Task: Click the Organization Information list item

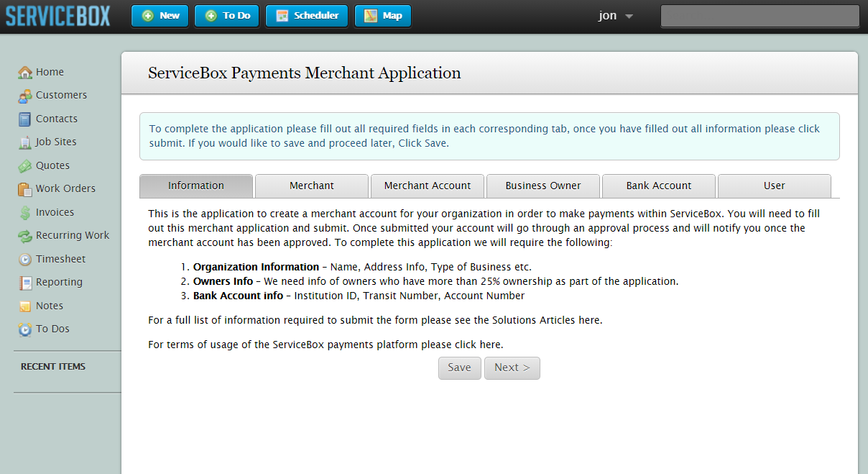Action: click(x=362, y=267)
